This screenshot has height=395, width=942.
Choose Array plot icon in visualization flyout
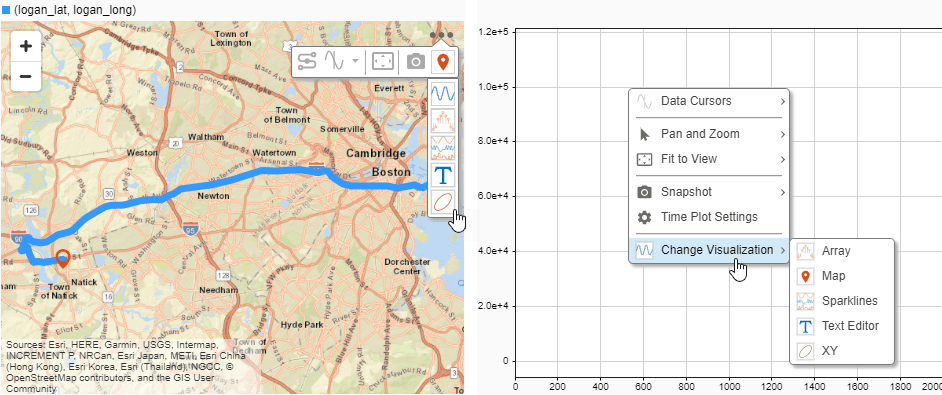pyautogui.click(x=443, y=120)
